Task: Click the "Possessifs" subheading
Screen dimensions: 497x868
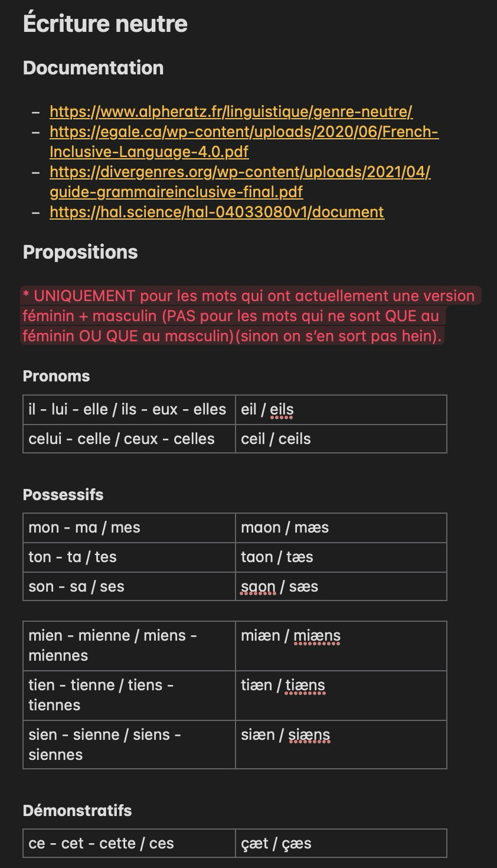Action: tap(63, 495)
